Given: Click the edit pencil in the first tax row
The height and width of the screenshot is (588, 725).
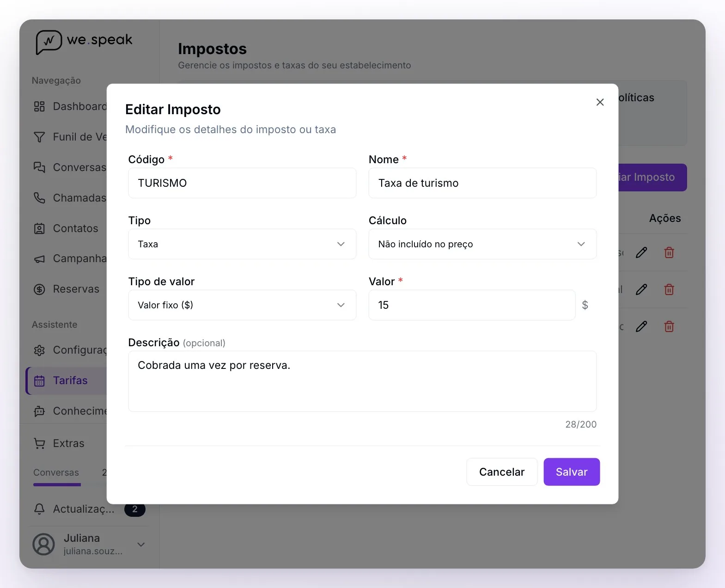Looking at the screenshot, I should click(x=641, y=252).
